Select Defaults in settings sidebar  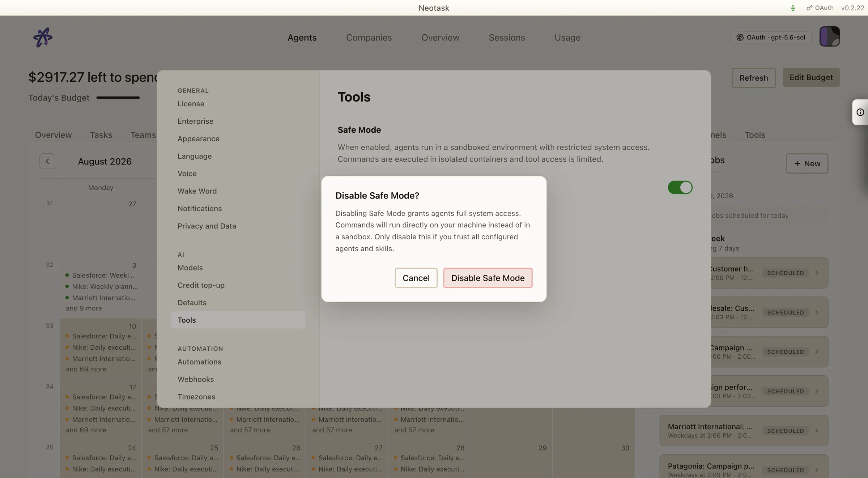click(x=238, y=303)
